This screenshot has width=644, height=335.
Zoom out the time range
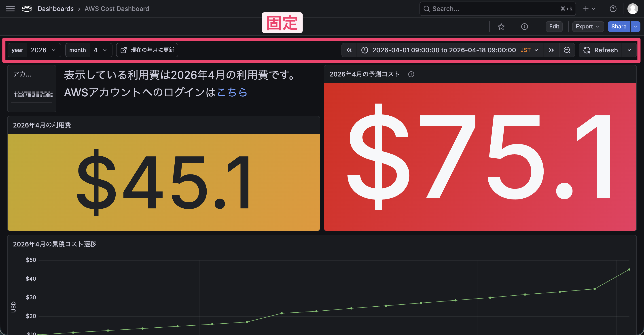567,50
